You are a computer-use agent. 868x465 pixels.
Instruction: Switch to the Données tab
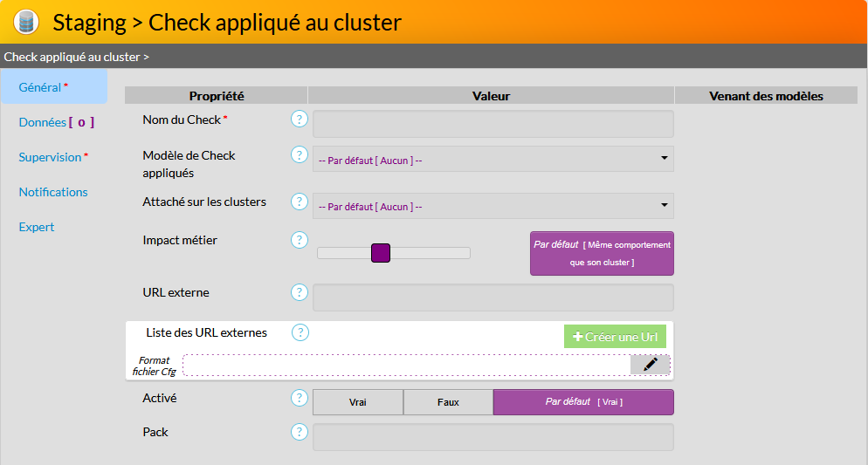point(56,122)
